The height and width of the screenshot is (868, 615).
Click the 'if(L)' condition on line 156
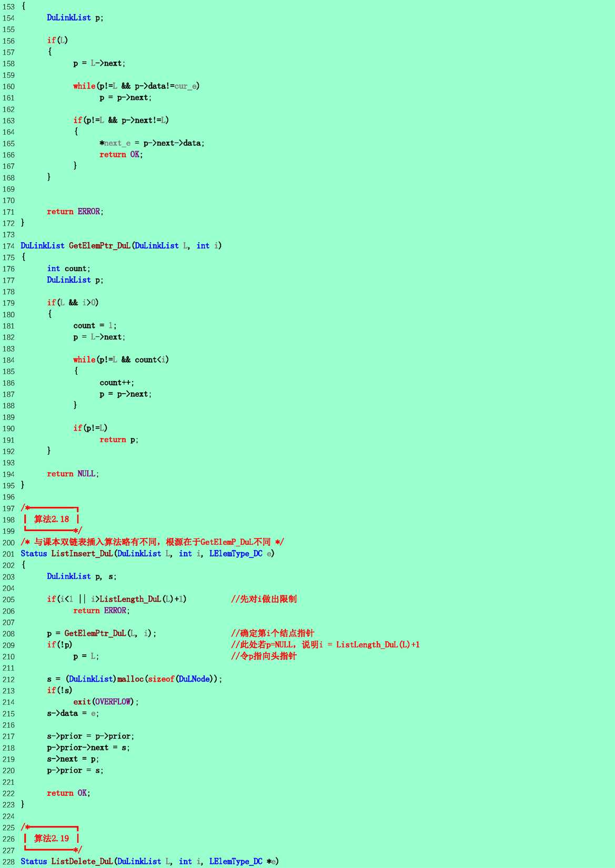[58, 41]
